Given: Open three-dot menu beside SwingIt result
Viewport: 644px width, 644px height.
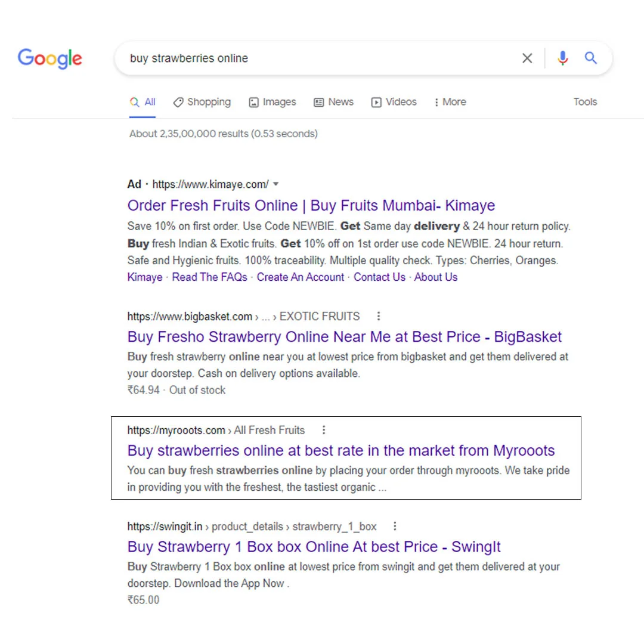Looking at the screenshot, I should [395, 527].
